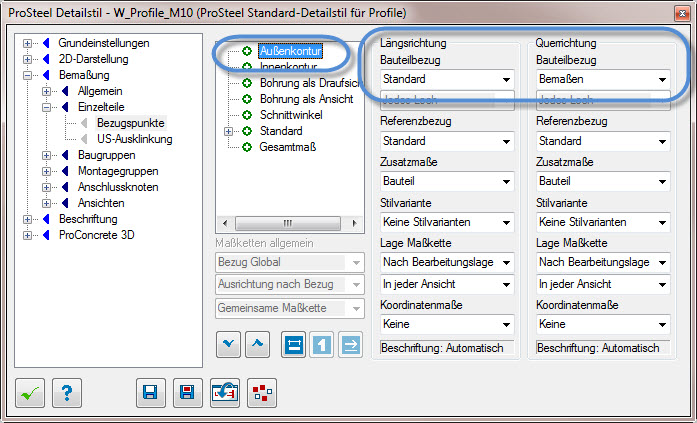697x423 pixels.
Task: Open Querrichtung Stilvariante dropdown
Action: point(603,222)
